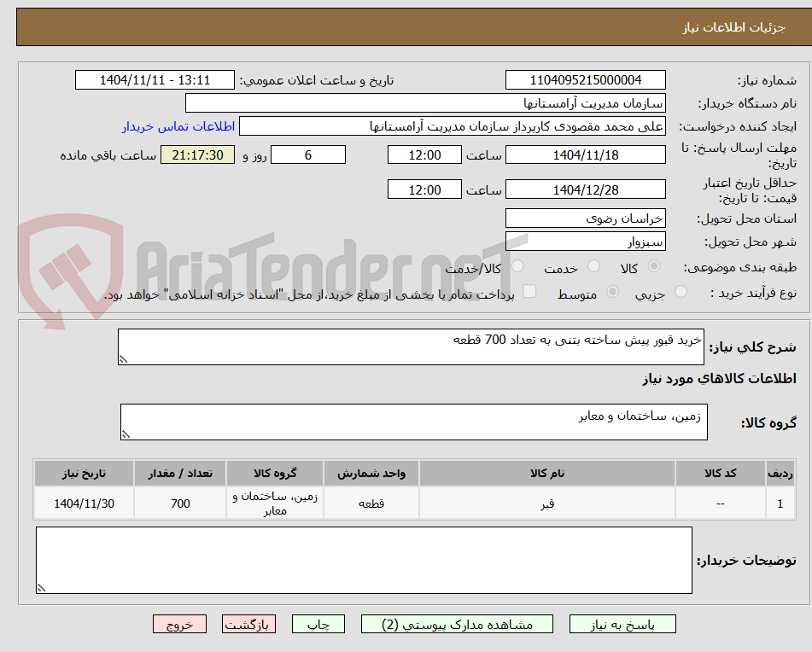This screenshot has height=652, width=812.
Task: Click the قطعه unit cell
Action: (x=371, y=503)
